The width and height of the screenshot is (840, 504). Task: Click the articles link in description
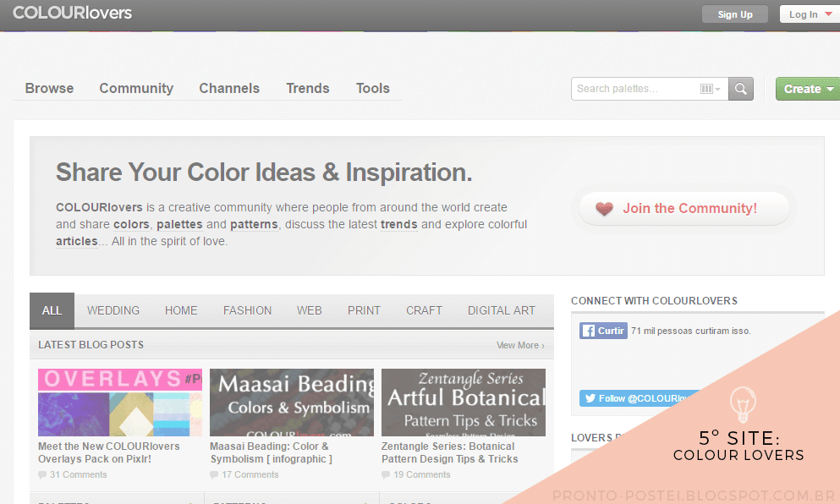click(77, 242)
